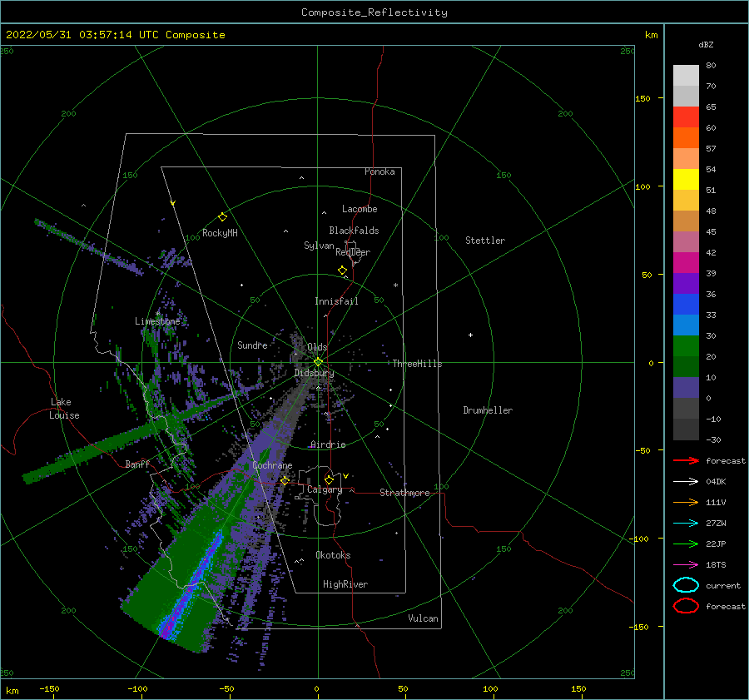Image resolution: width=749 pixels, height=700 pixels.
Task: Click the Cochrane label
Action: click(272, 465)
